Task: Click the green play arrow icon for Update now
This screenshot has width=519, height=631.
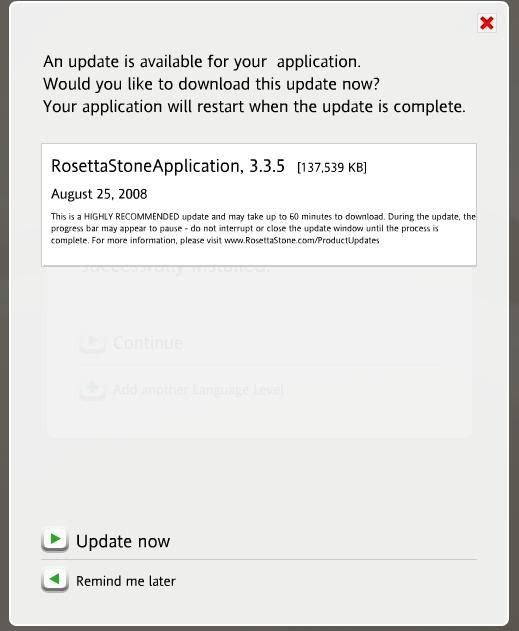Action: click(x=55, y=539)
